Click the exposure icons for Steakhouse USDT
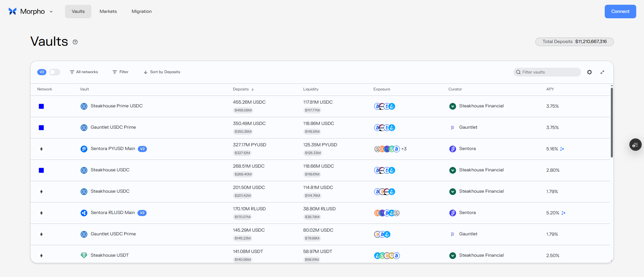 coord(387,256)
